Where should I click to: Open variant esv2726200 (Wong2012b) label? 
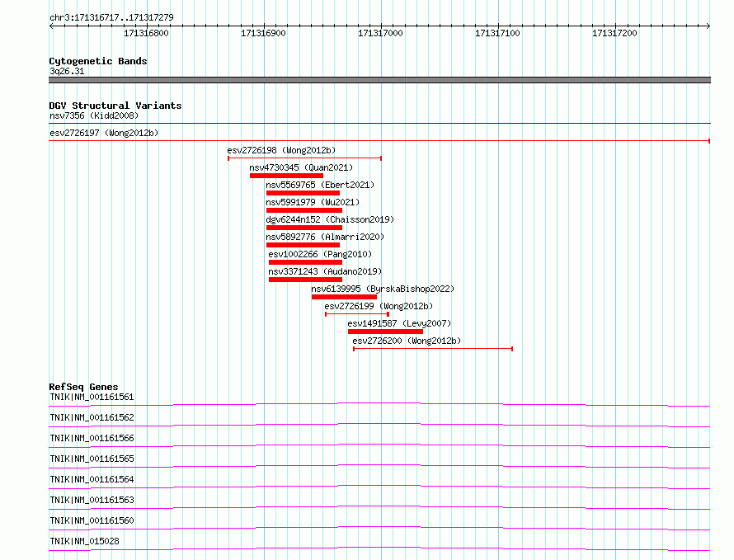coord(407,341)
